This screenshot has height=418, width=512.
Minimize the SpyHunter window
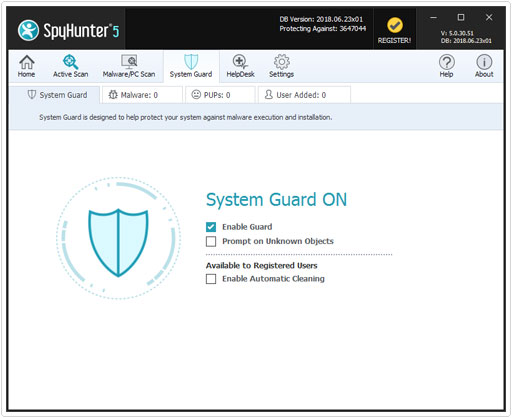click(433, 17)
